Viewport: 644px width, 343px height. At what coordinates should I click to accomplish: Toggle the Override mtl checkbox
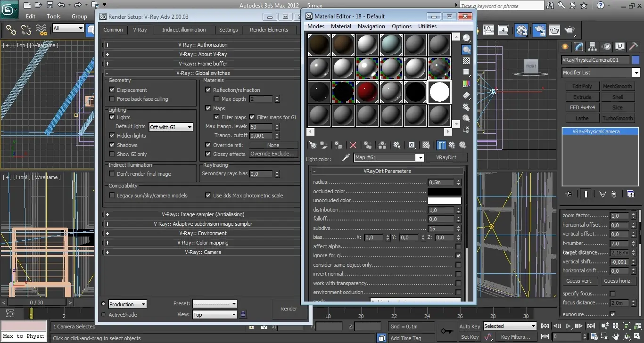point(208,145)
